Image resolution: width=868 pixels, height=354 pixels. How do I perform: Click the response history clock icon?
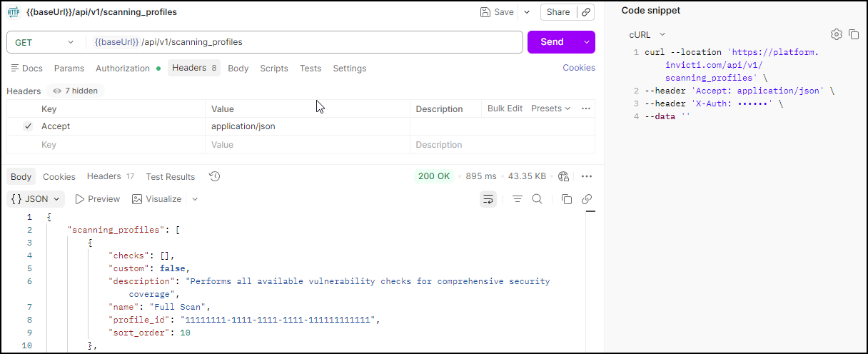tap(214, 176)
